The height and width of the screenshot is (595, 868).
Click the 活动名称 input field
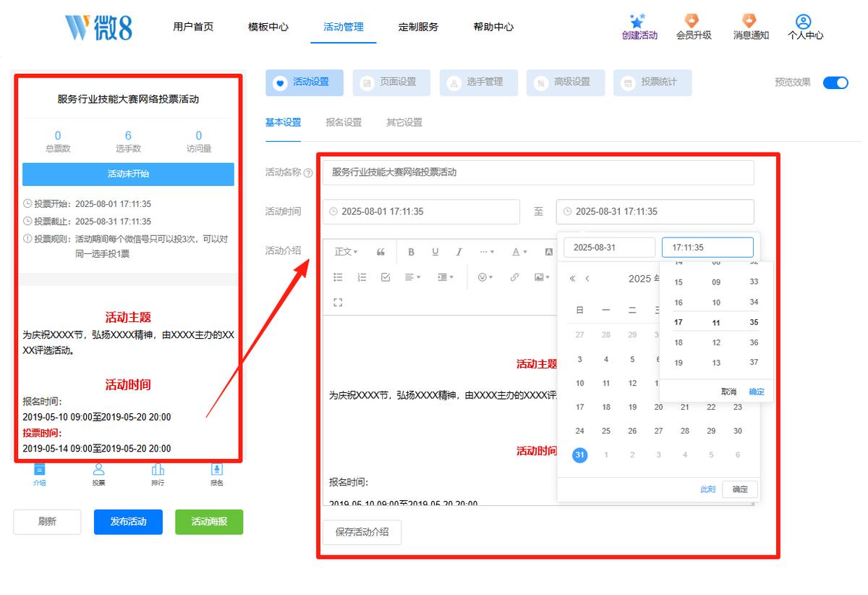(x=538, y=172)
